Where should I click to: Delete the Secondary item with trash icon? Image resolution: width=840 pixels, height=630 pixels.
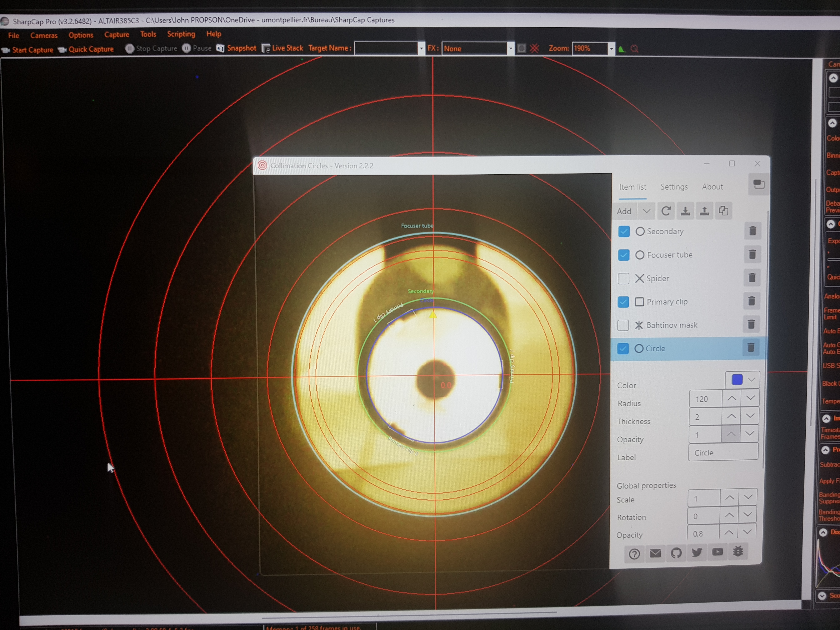(x=752, y=231)
